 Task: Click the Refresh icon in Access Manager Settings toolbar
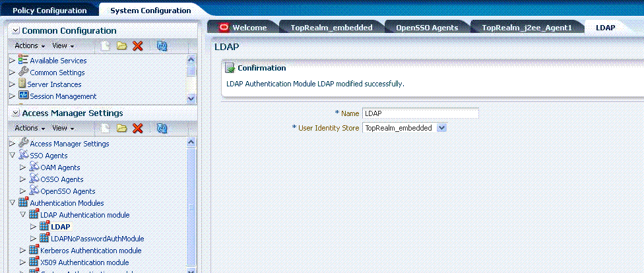coord(162,128)
